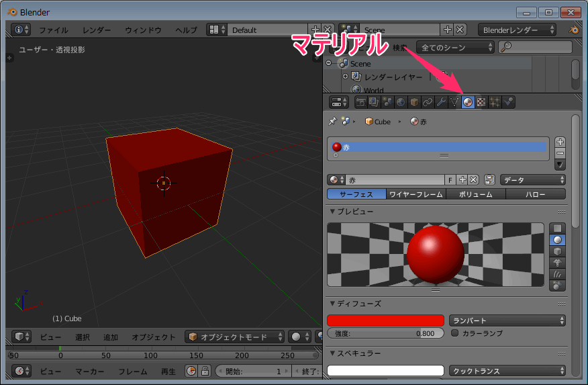Image resolution: width=588 pixels, height=385 pixels.
Task: Open the render engine Blender Render dropdown
Action: click(x=517, y=30)
